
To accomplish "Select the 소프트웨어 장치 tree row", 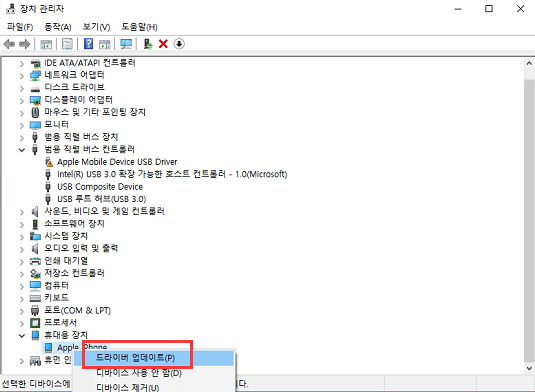I will (74, 224).
